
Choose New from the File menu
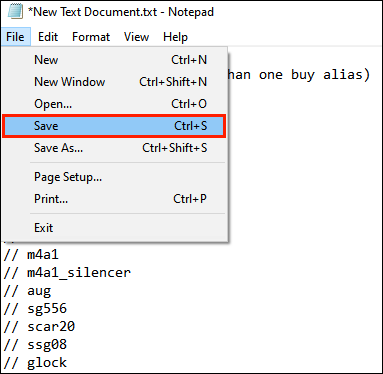point(115,60)
